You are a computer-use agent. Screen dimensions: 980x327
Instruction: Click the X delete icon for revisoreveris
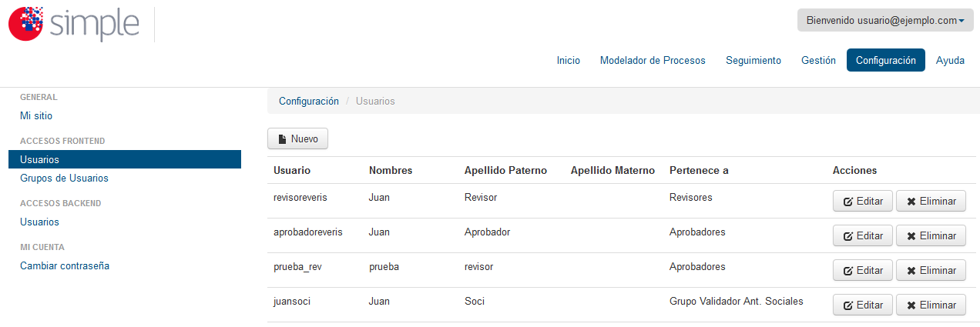click(x=911, y=202)
